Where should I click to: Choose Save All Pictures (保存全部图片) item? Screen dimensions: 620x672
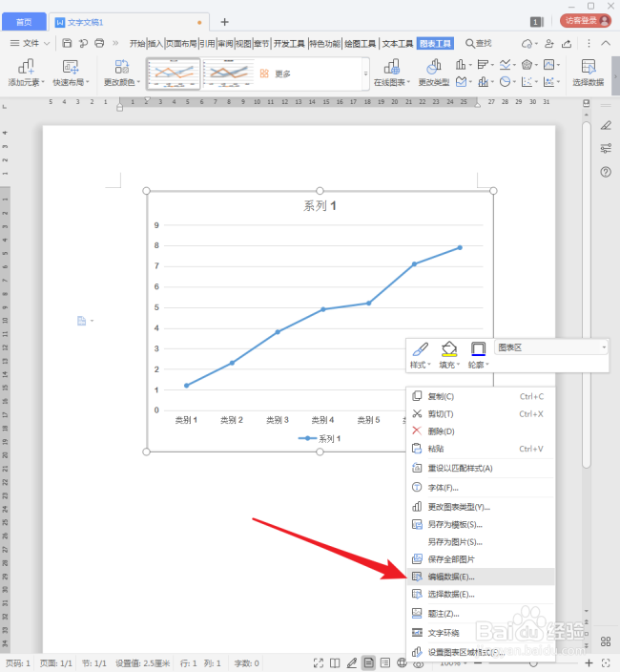pos(481,559)
